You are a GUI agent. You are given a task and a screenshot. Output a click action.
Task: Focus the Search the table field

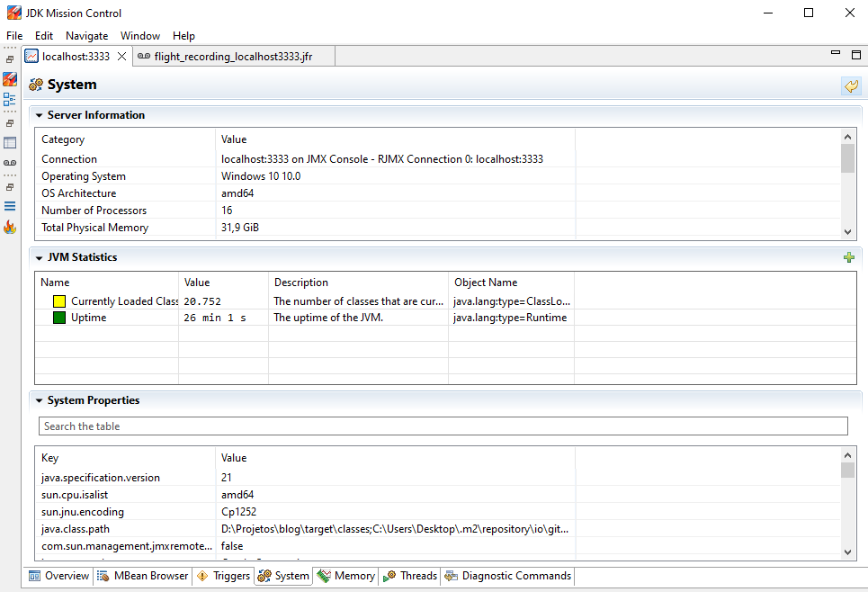443,426
